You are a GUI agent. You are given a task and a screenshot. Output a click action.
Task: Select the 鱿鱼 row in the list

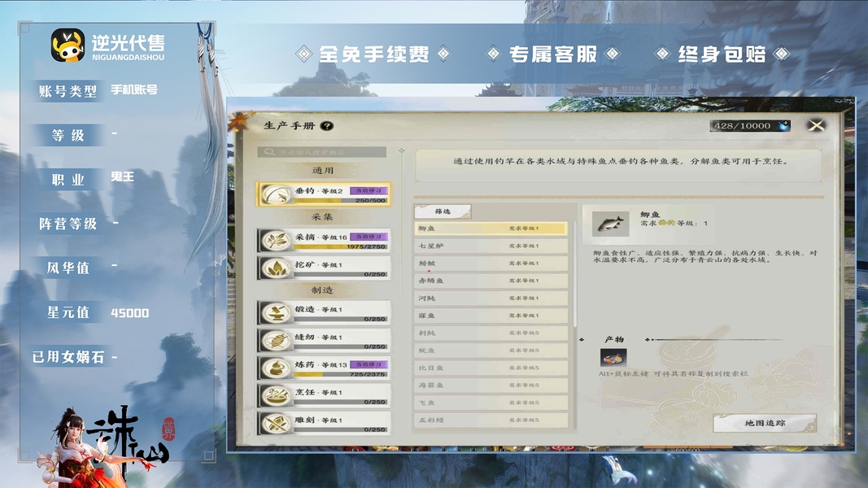coord(491,351)
